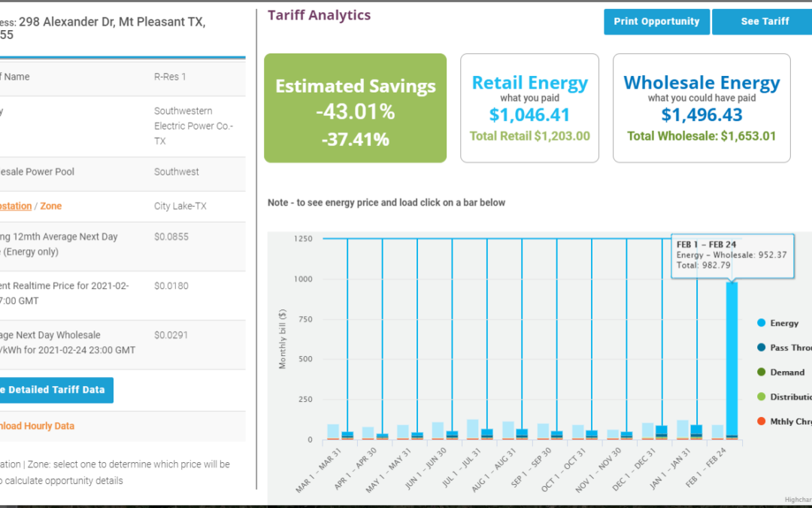Click the note about clicking a bar below

386,202
